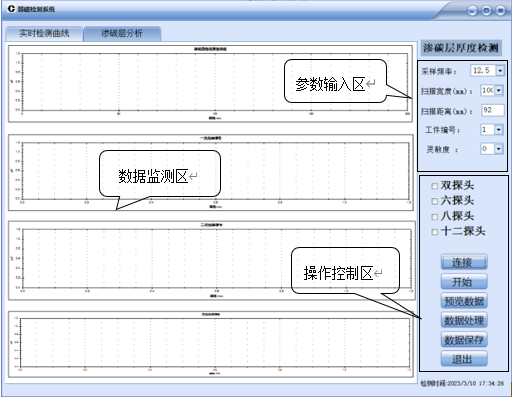Click the 连接 button
The image size is (512, 397).
pyautogui.click(x=464, y=262)
